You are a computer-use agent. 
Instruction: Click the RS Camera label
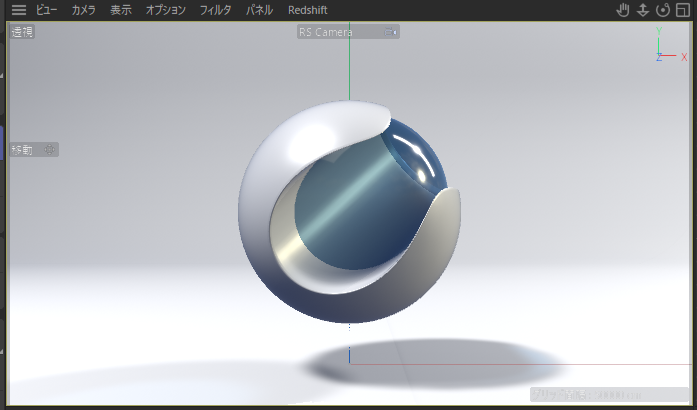click(326, 32)
